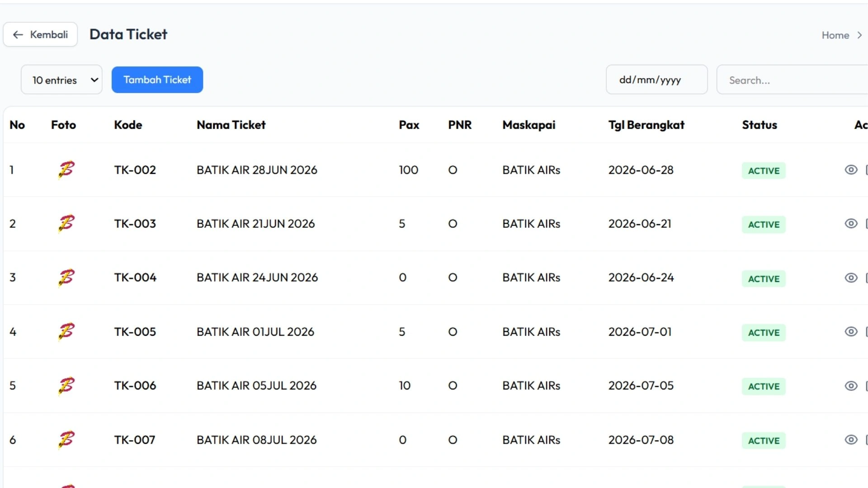Go back with the Kembali button

[x=40, y=35]
